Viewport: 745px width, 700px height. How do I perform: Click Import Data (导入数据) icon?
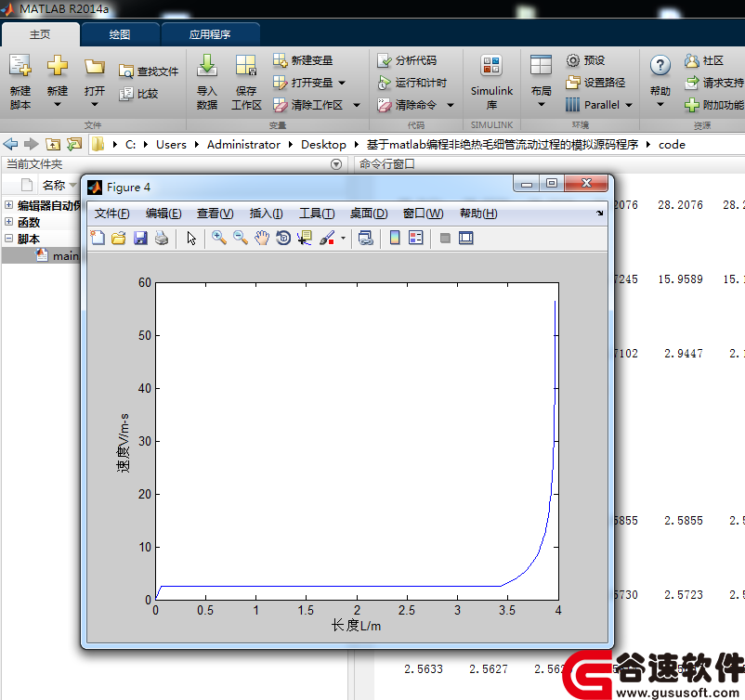coord(207,66)
